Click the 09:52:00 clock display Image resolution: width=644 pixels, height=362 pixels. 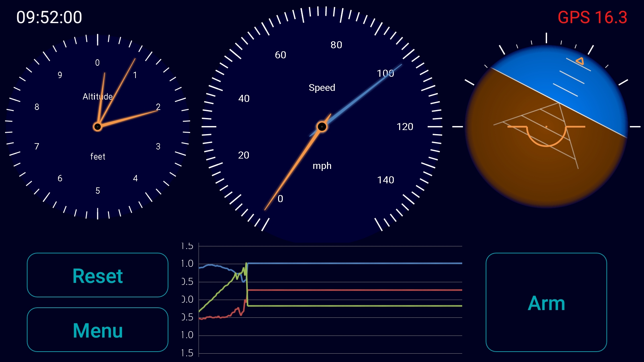point(49,17)
